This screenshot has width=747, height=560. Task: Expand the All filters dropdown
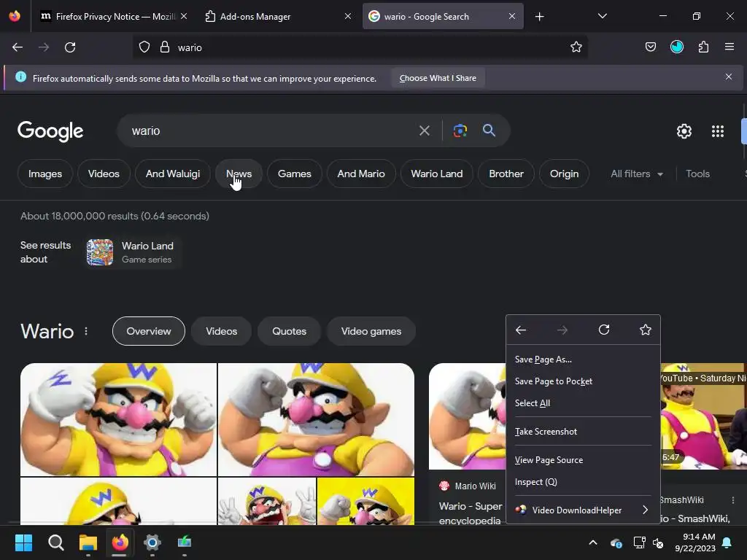coord(636,174)
